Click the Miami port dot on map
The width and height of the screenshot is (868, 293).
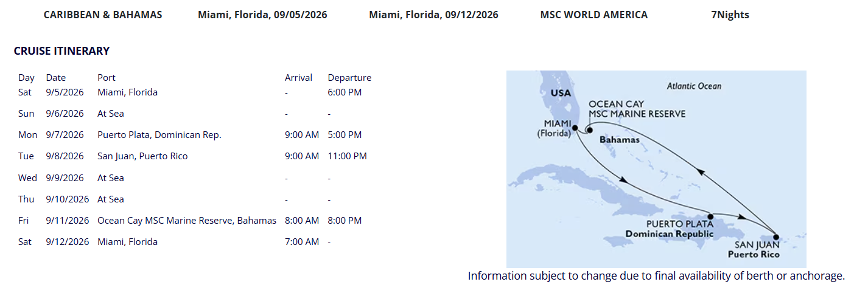coord(575,127)
